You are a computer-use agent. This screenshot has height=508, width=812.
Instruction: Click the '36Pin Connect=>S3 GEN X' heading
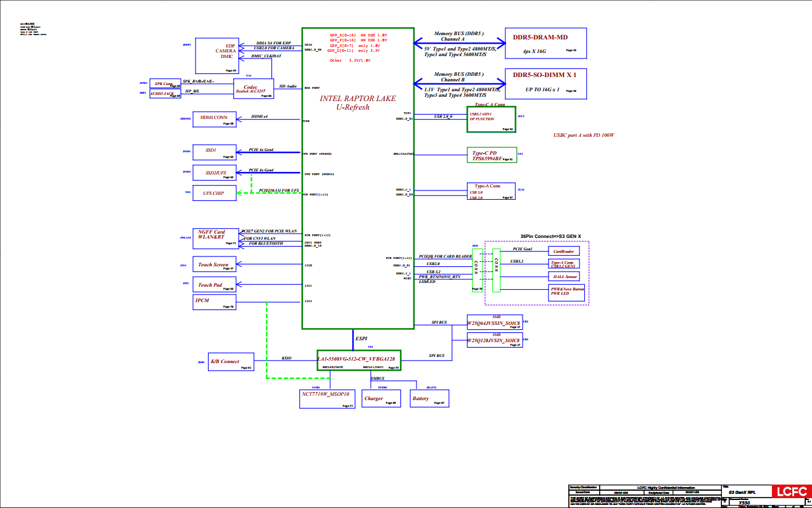[550, 236]
